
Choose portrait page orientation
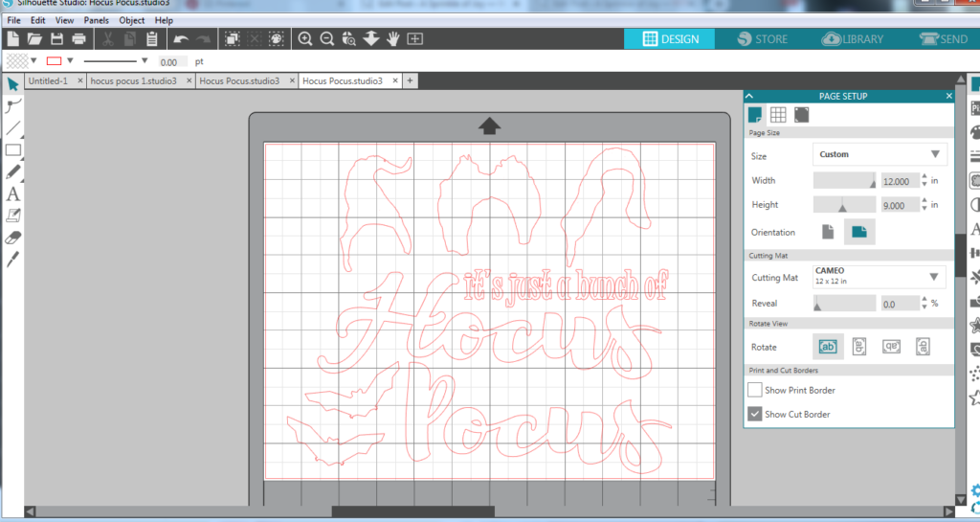[x=826, y=232]
